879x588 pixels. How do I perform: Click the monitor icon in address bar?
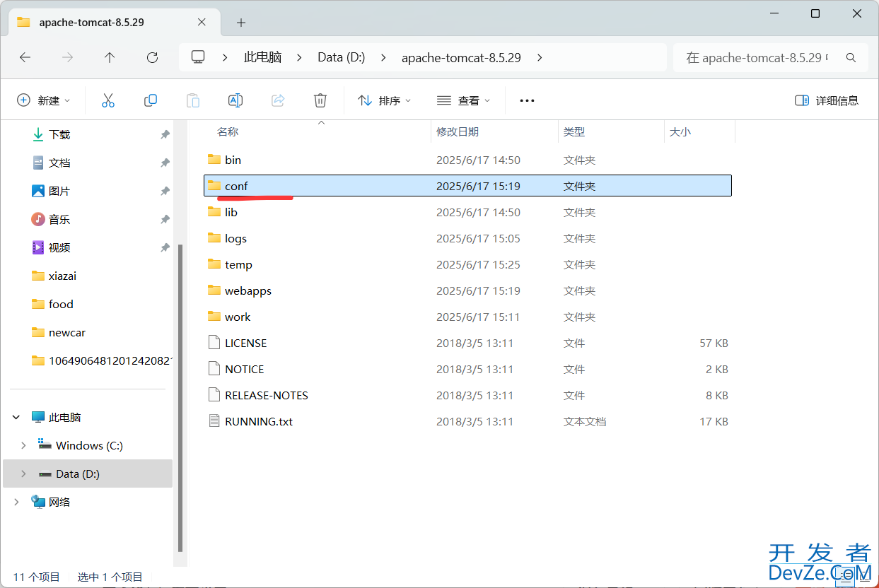coord(198,57)
